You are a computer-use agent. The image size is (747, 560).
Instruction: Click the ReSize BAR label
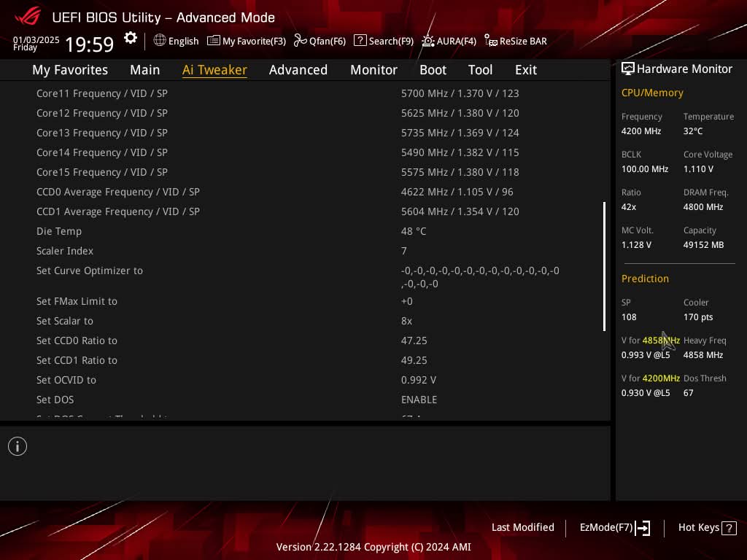pos(523,41)
